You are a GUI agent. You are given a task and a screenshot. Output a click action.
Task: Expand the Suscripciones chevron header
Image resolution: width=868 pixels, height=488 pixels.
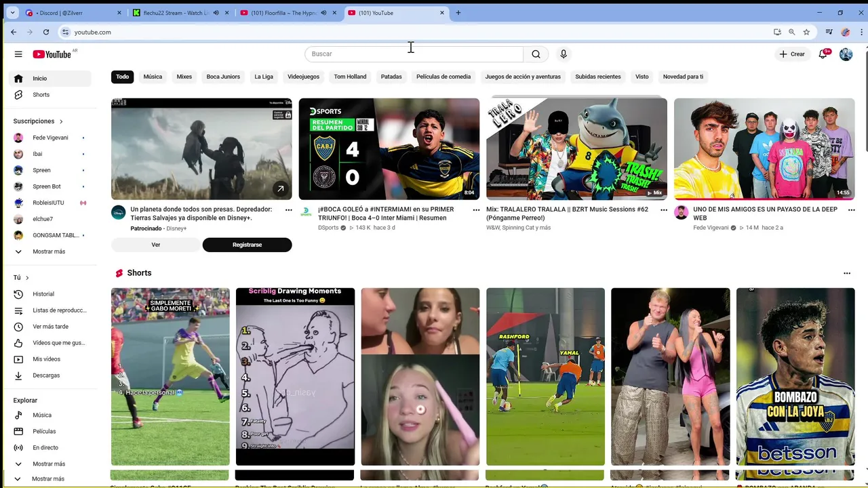tap(38, 121)
